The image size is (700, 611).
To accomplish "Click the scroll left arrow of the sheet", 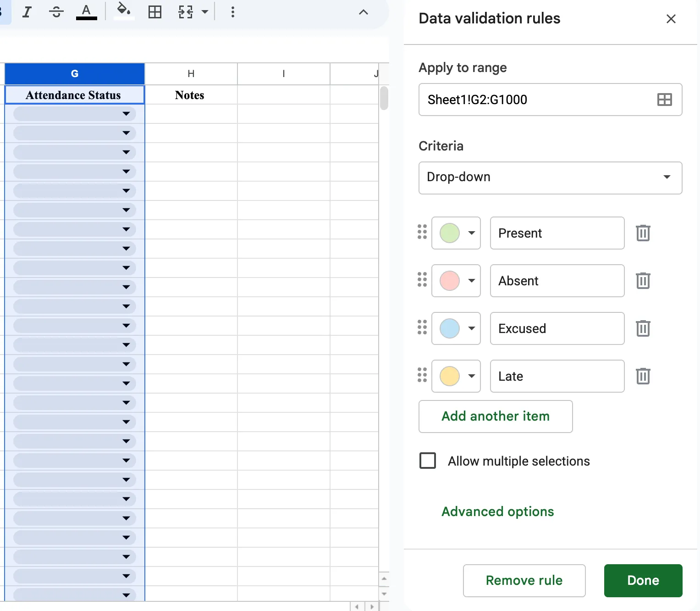I will (x=357, y=606).
